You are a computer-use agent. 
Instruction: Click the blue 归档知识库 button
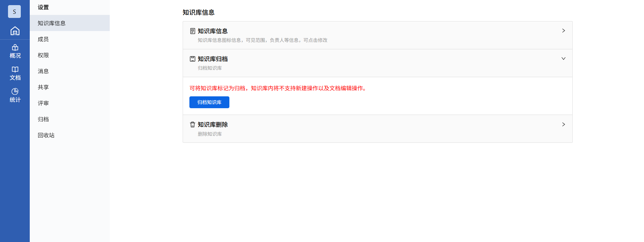(x=209, y=102)
